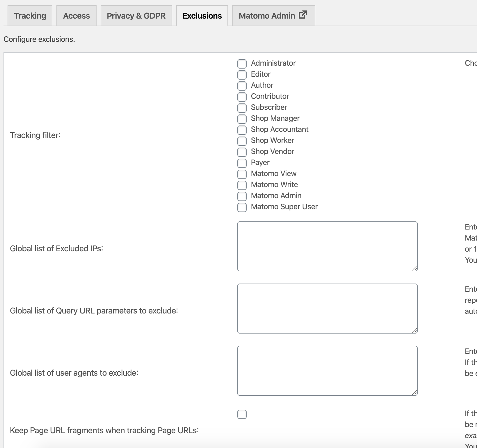Click 'Global list of user agents to exclude' label
This screenshot has width=477, height=448.
tap(74, 373)
